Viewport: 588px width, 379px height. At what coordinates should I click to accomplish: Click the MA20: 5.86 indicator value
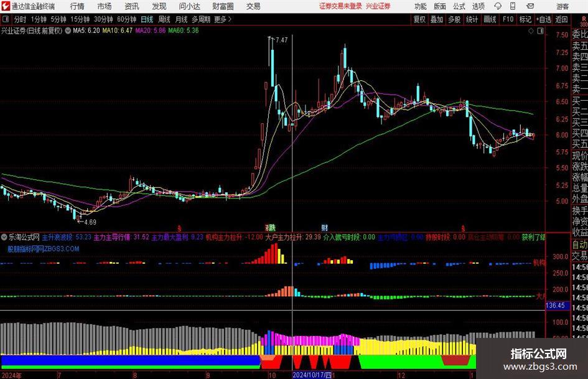click(x=151, y=30)
